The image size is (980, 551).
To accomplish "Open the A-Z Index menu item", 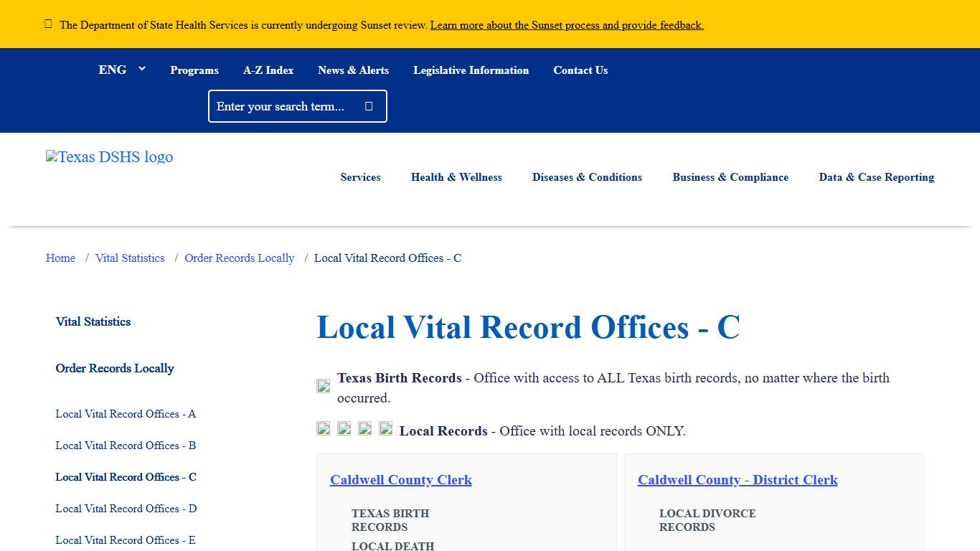I will tap(268, 70).
